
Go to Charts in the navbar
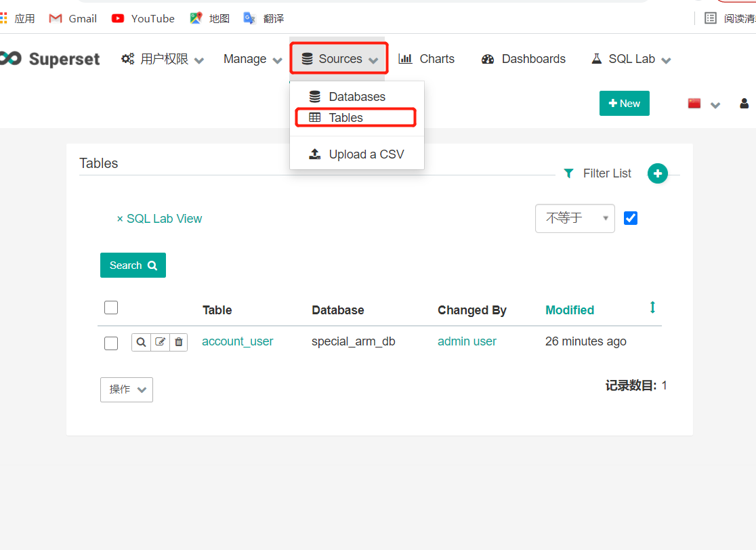click(x=427, y=59)
